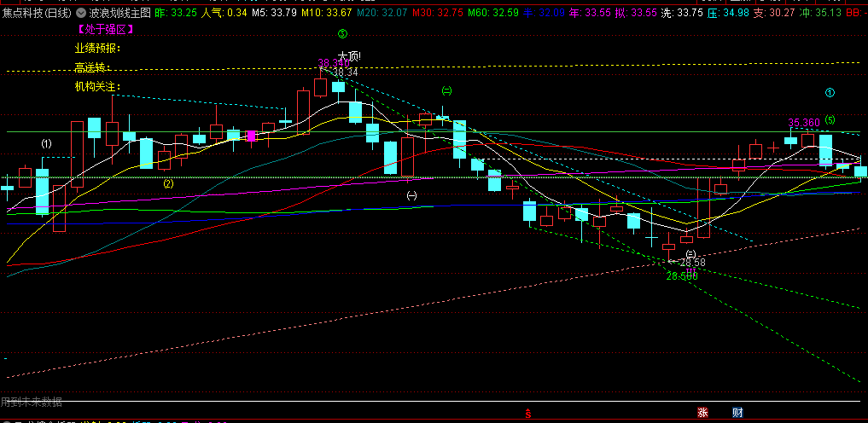The width and height of the screenshot is (868, 423).
Task: Click the 洗: 33.75 value
Action: coord(682,12)
